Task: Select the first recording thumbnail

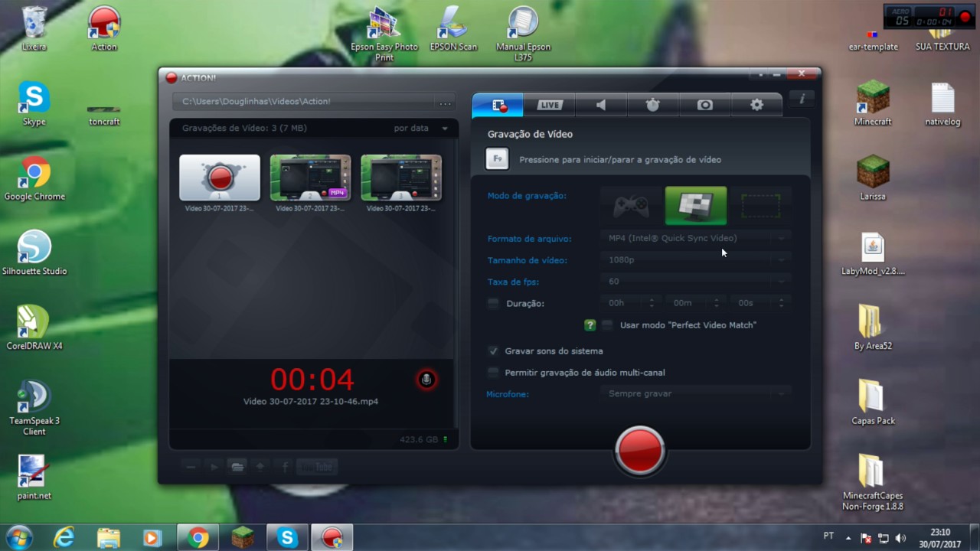Action: tap(220, 178)
